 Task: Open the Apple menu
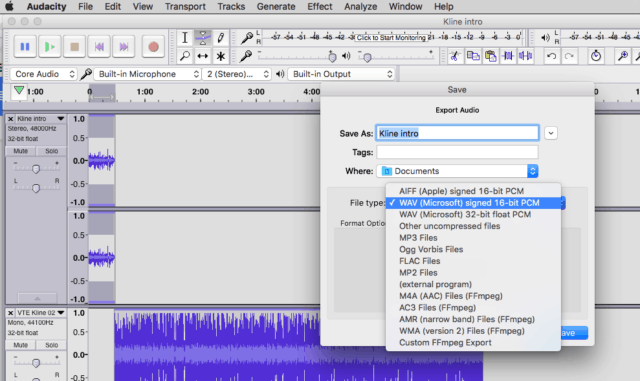click(9, 7)
